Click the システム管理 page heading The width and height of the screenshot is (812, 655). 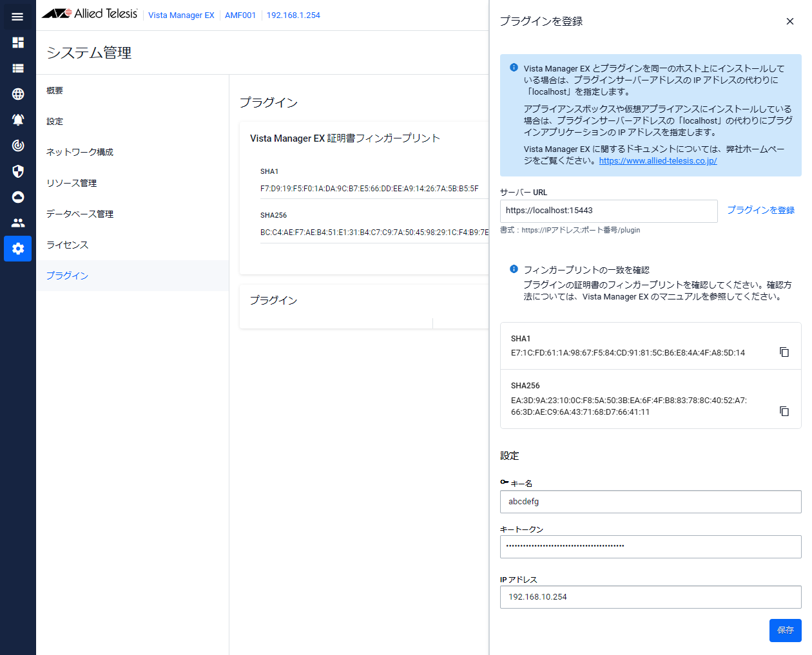click(89, 53)
